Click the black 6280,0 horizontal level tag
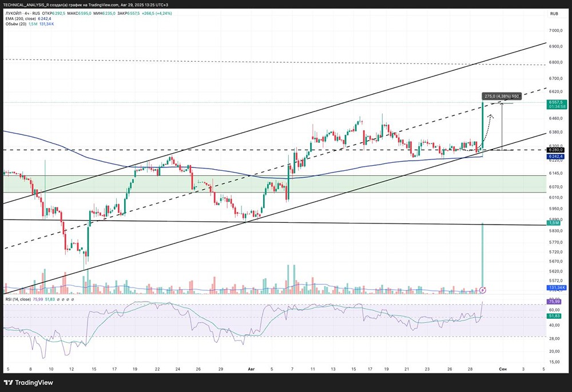Viewport: 572px width, 392px height. click(556, 150)
